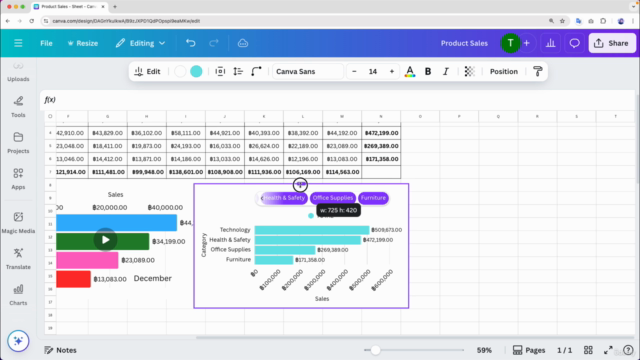Select cell with ฿472,199.00
The height and width of the screenshot is (360, 640).
tap(381, 133)
